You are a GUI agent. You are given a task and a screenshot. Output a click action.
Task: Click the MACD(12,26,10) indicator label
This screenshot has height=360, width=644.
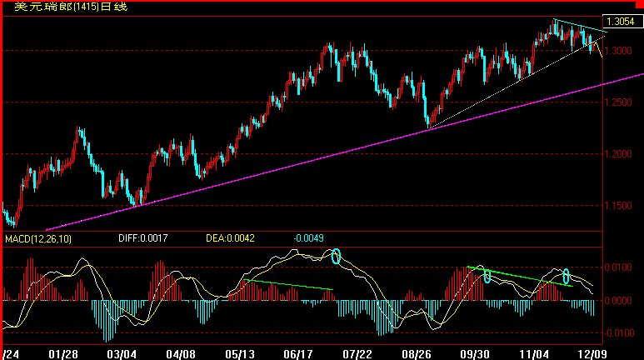tap(38, 239)
